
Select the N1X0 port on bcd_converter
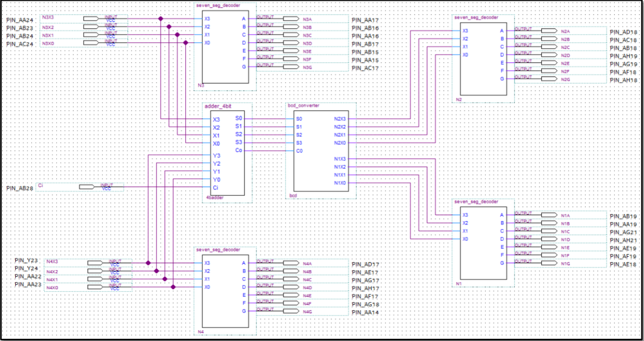coord(340,183)
